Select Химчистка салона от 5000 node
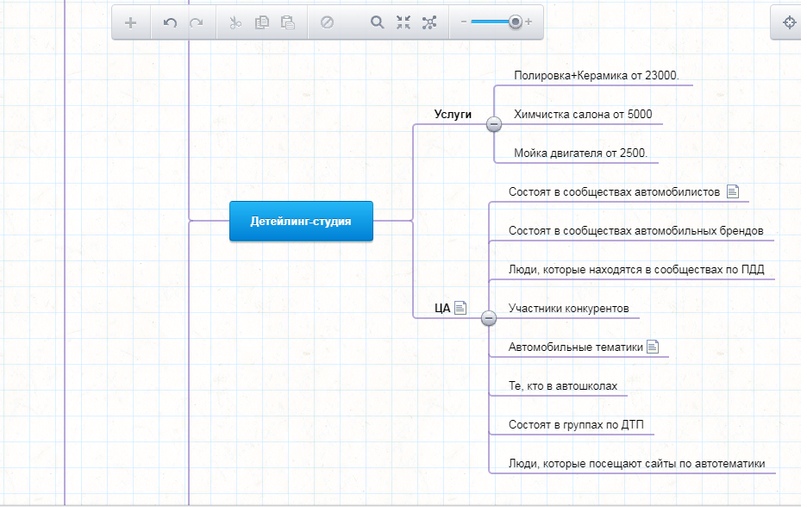 [583, 114]
